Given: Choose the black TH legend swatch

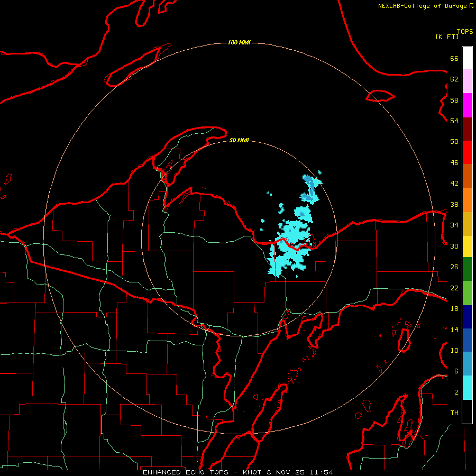Looking at the screenshot, I should click(x=467, y=411).
